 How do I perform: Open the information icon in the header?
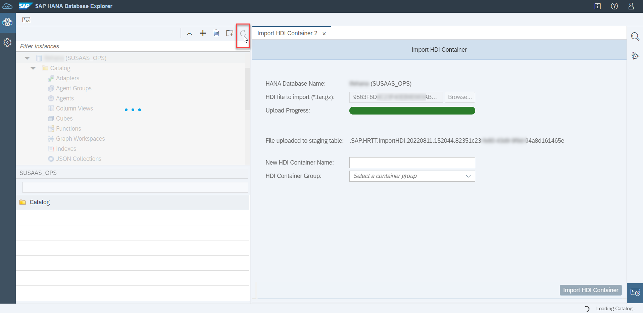tap(598, 6)
